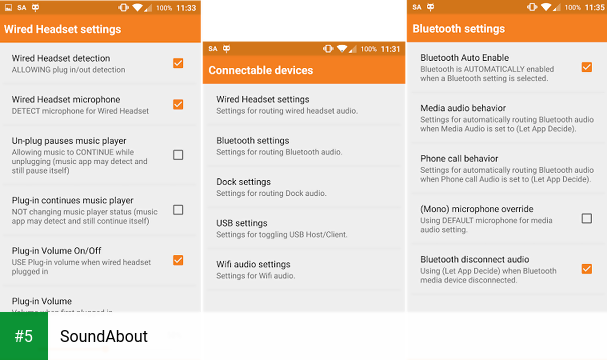The image size is (607, 360).
Task: Open Wifi audio settings entry
Action: point(304,270)
